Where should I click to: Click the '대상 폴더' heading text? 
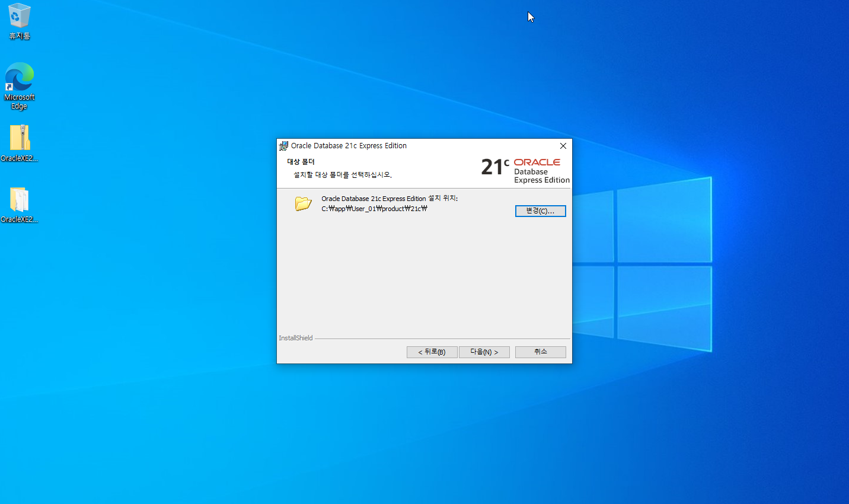pyautogui.click(x=301, y=161)
